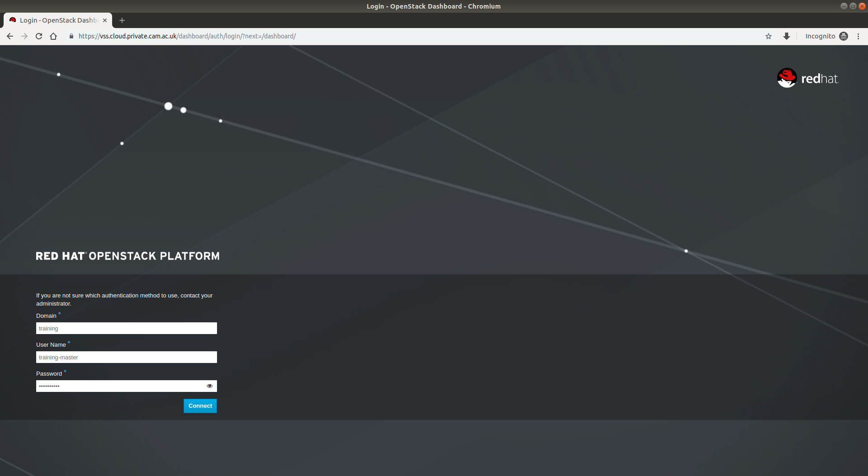Toggle password visibility eye icon
Viewport: 868px width, 476px height.
tap(209, 386)
